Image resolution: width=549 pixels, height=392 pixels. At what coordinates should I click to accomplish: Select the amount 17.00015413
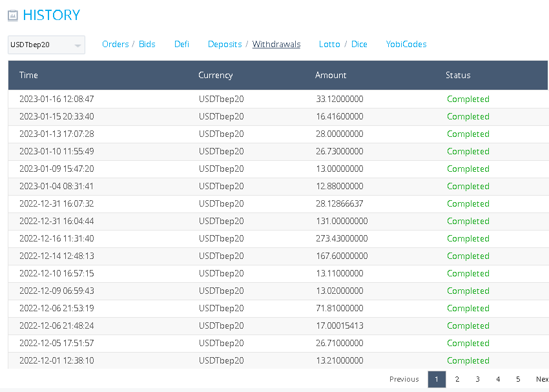[x=340, y=326]
